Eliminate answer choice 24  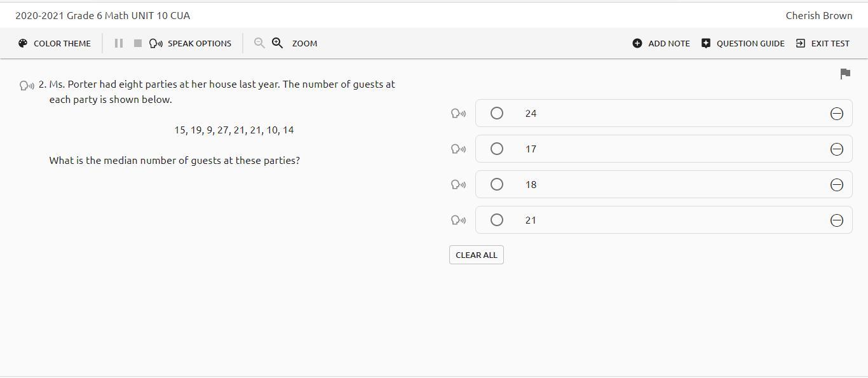click(x=837, y=114)
